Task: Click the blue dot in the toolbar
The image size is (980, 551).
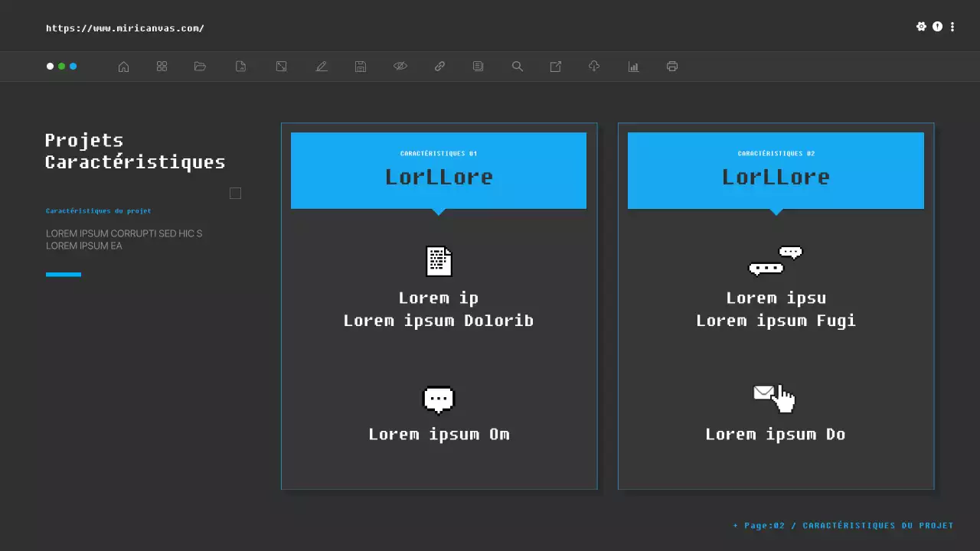Action: 73,67
